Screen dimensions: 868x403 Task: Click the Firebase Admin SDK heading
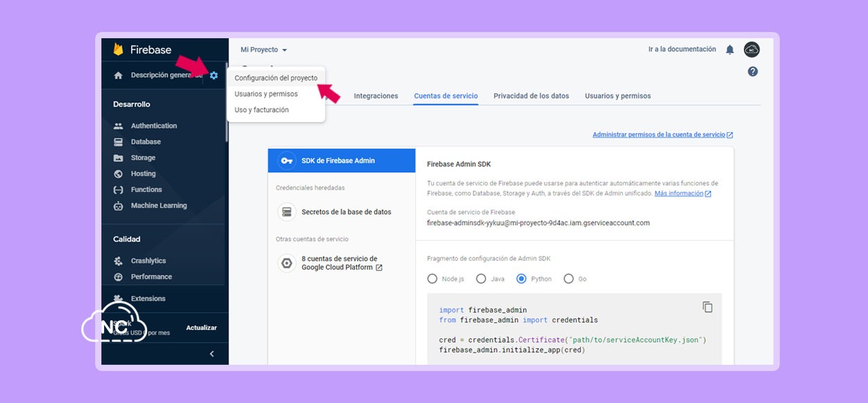coord(459,165)
